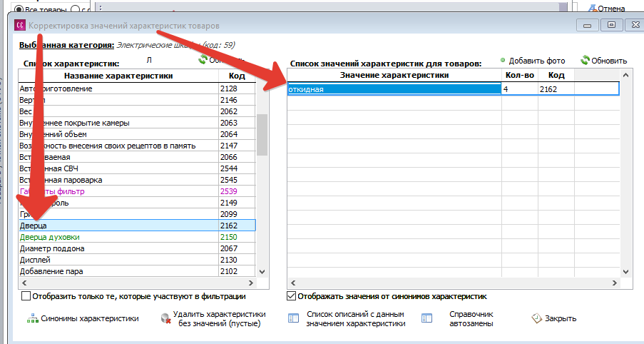Image resolution: width=644 pixels, height=344 pixels.
Task: Select Возможность внесения своих рецептов в память row
Action: click(137, 146)
